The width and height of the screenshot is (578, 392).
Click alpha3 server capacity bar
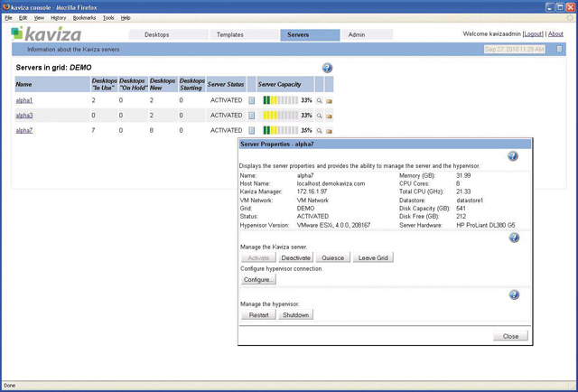click(x=281, y=116)
